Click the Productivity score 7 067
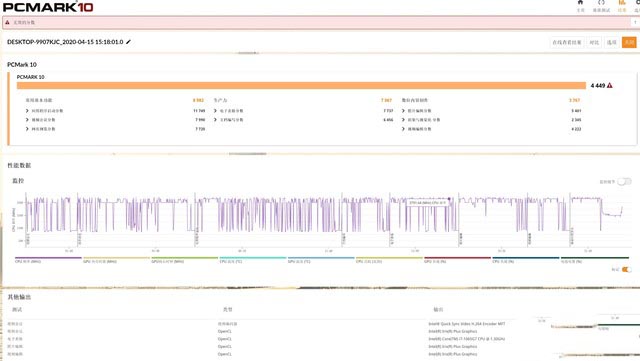Screen dimensions: 640x361 (x=386, y=100)
